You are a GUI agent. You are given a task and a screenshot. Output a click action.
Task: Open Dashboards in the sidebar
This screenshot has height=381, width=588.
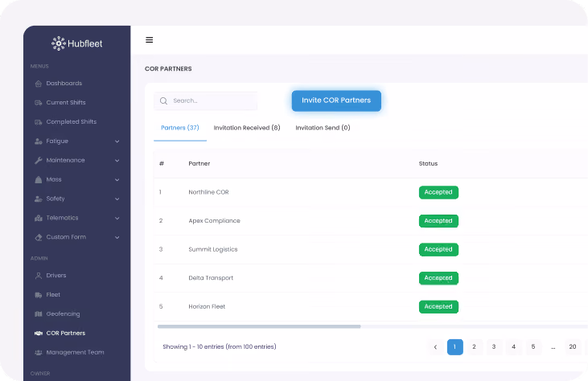[x=64, y=83]
